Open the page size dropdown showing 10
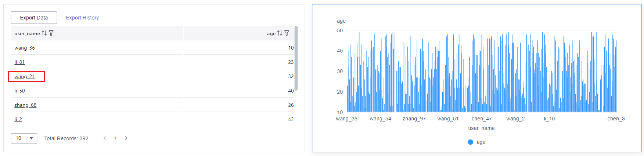This screenshot has height=156, width=644. tap(24, 138)
